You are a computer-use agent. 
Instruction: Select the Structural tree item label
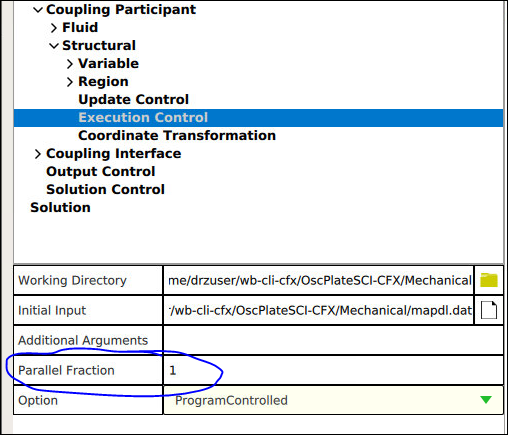99,45
